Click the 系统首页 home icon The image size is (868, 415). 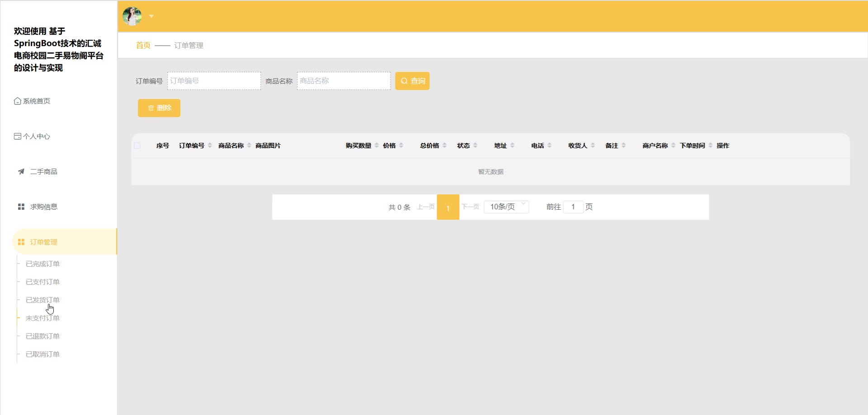pyautogui.click(x=17, y=101)
